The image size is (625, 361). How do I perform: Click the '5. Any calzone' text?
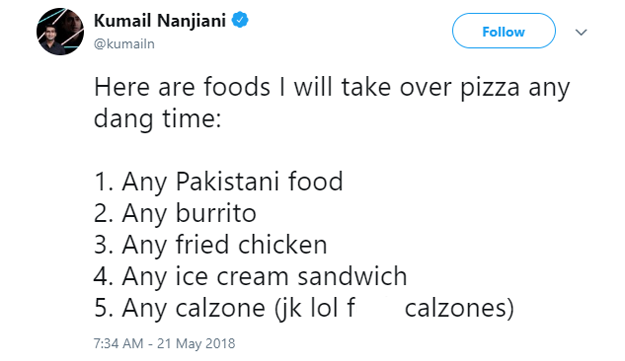[x=180, y=308]
